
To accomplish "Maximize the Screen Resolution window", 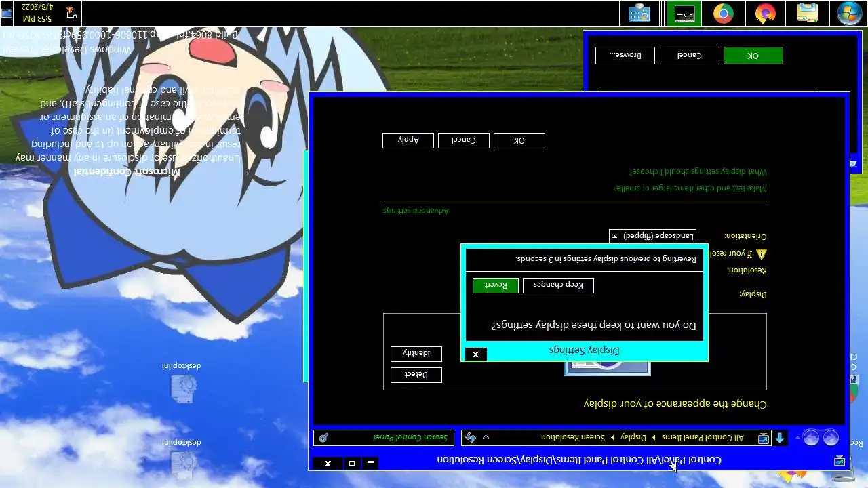I will (351, 463).
